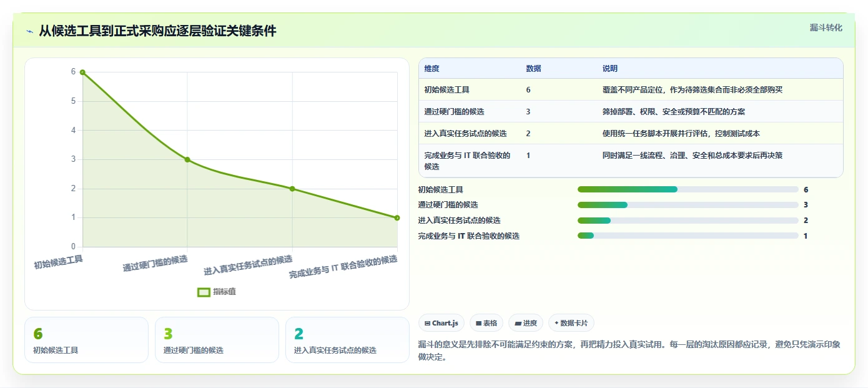Click the table cell 初始候选工具 in 维度 column
The height and width of the screenshot is (388, 868).
pos(447,90)
